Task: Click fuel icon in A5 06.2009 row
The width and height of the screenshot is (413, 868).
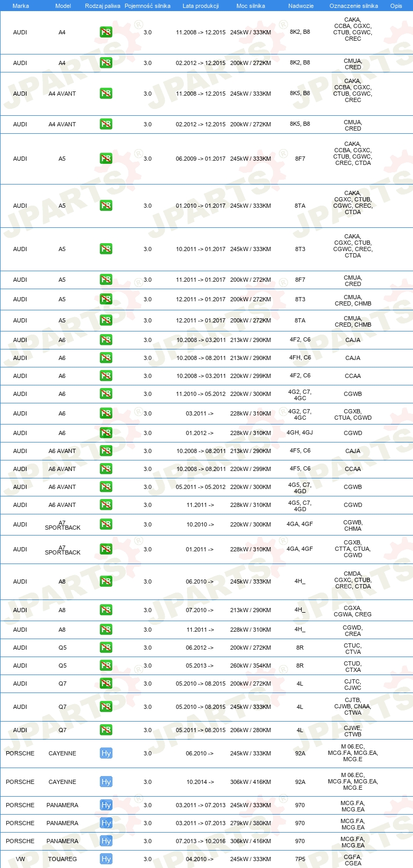Action: click(106, 159)
